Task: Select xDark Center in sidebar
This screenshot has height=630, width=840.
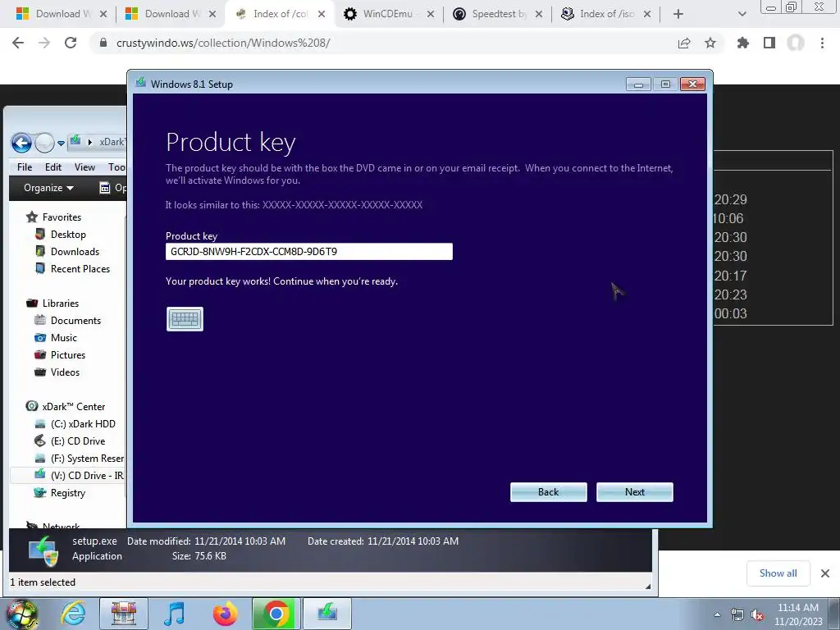Action: (x=66, y=407)
